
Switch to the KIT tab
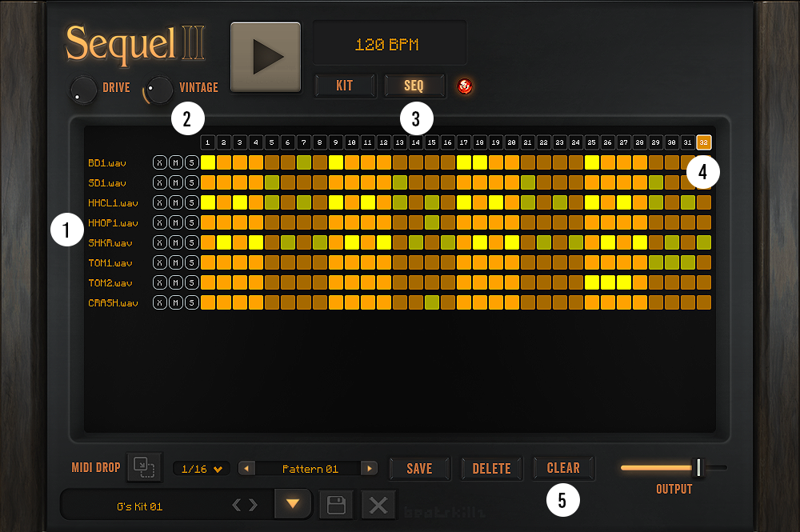coord(345,86)
